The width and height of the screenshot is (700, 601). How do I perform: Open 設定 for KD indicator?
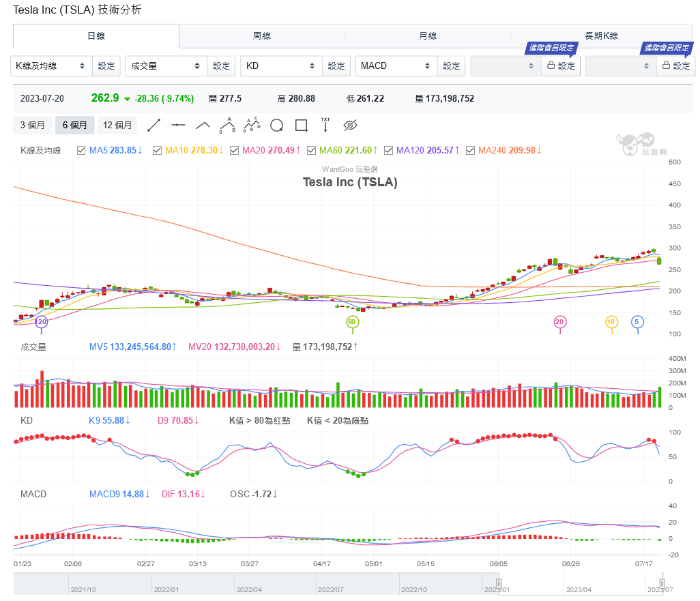tap(336, 66)
